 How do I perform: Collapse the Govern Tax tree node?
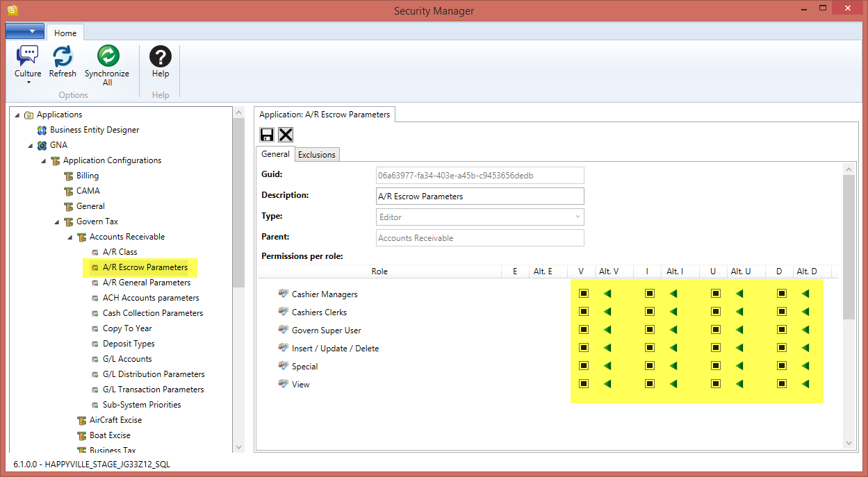point(58,221)
